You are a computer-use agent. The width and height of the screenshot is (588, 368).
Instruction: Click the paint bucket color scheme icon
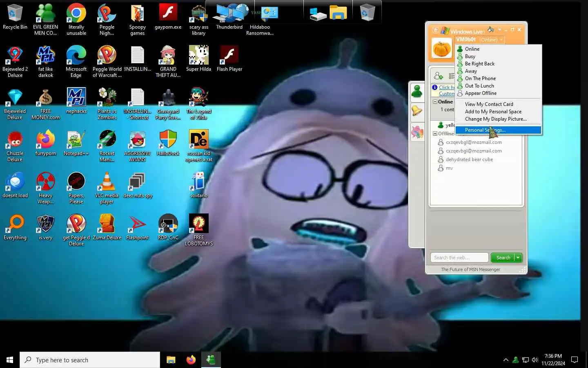click(491, 29)
